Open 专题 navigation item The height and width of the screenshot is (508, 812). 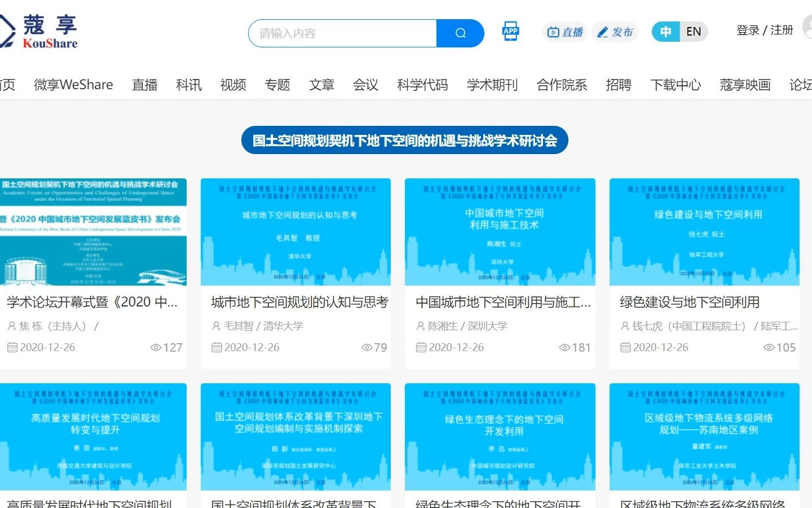tap(277, 85)
